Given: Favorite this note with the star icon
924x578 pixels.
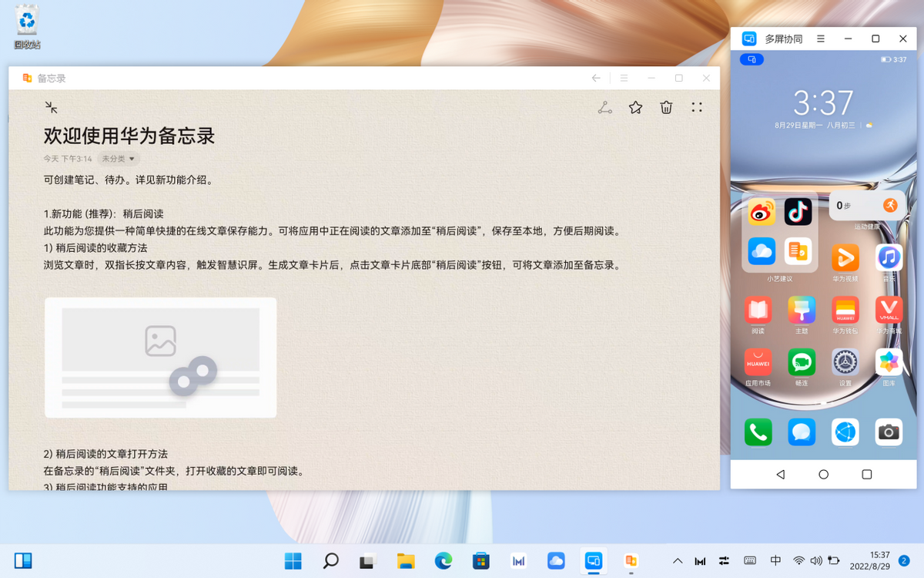Looking at the screenshot, I should tap(635, 108).
